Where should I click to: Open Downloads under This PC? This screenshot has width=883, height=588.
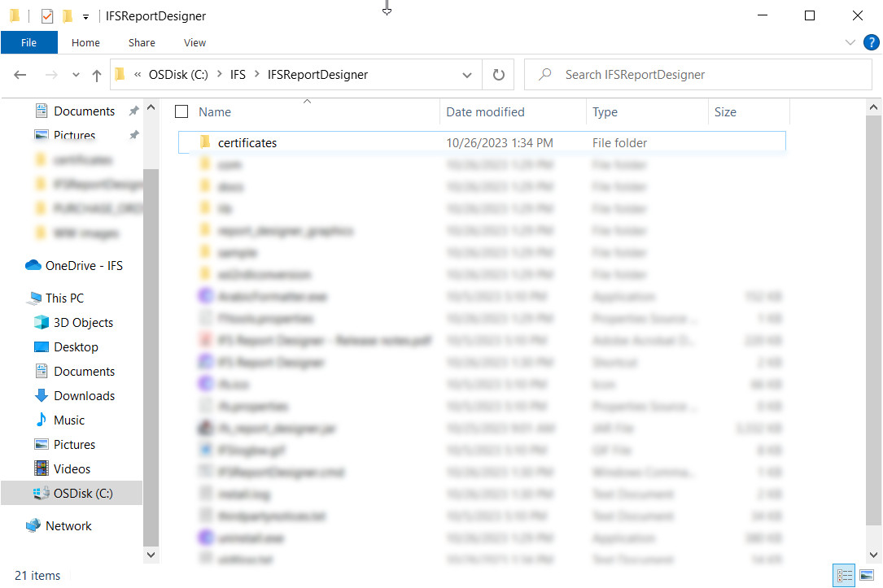click(x=84, y=396)
